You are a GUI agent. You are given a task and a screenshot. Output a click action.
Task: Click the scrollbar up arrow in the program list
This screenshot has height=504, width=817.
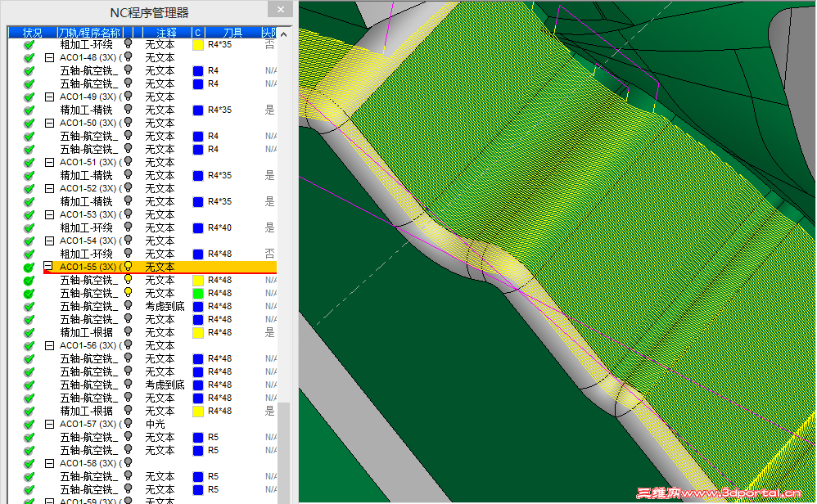(284, 34)
